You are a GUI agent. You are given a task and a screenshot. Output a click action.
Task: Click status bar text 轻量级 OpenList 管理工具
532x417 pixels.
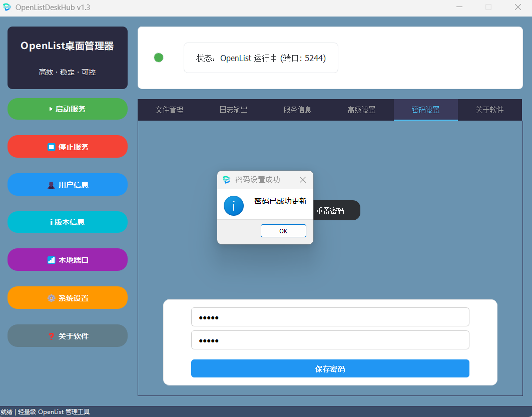[x=54, y=412]
